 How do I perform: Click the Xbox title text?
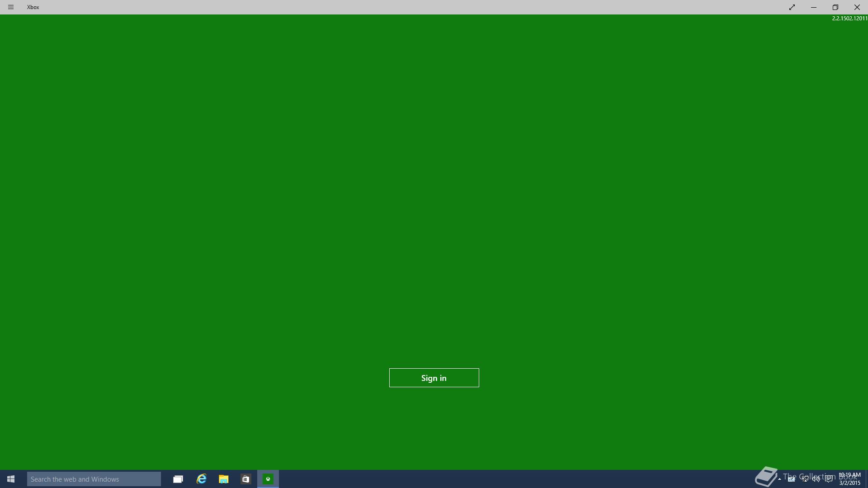pos(33,7)
